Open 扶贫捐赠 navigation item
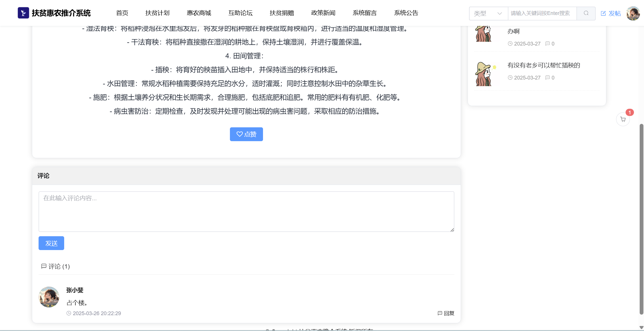The image size is (644, 331). (x=282, y=13)
